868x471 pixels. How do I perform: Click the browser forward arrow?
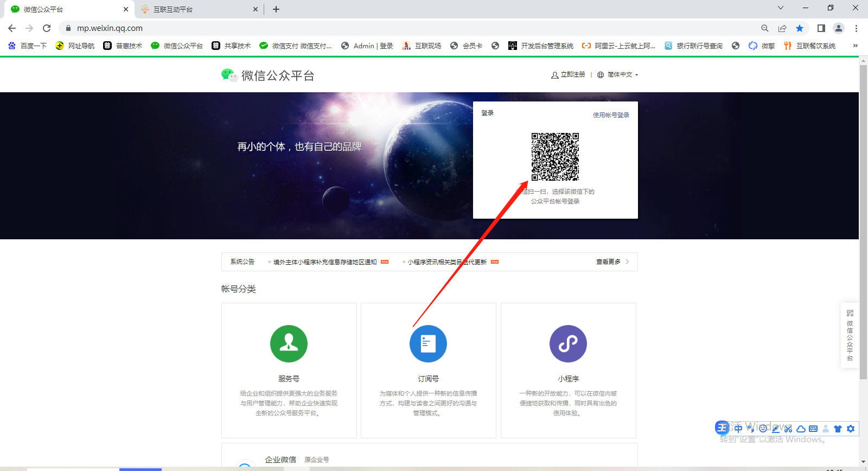29,28
